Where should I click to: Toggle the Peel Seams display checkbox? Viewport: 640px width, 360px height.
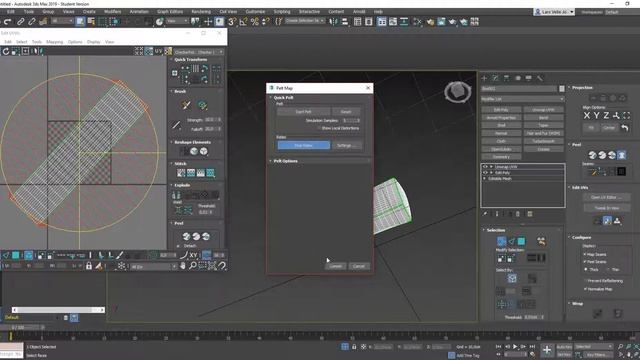pos(585,262)
